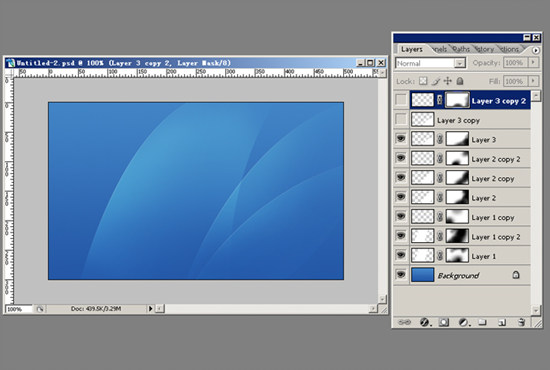Create new adjustment layer icon

[463, 322]
